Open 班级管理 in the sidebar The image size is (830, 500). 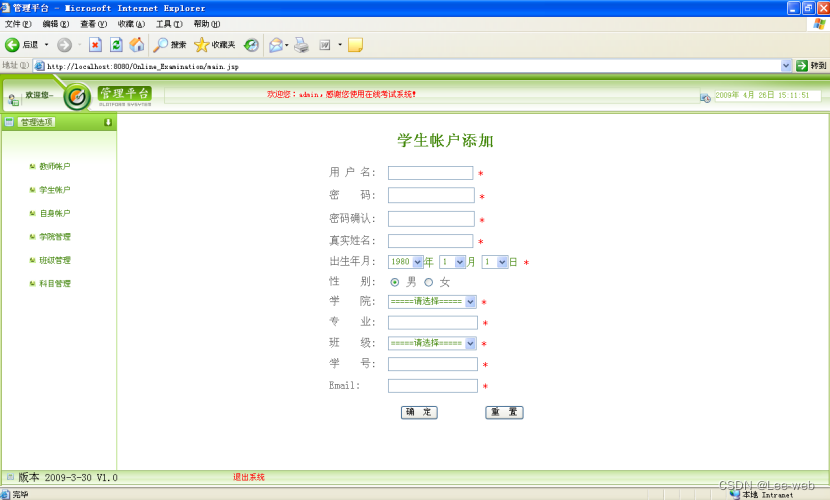click(x=55, y=260)
